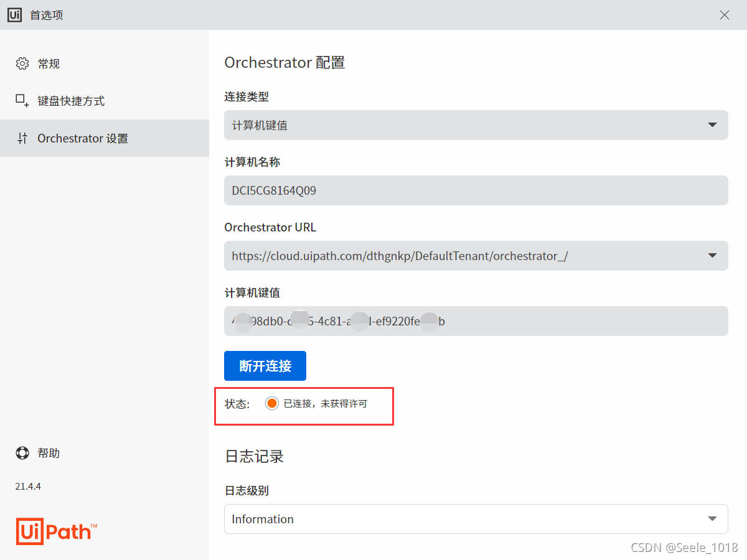
Task: Click the Ui logo in title bar
Action: coord(15,15)
